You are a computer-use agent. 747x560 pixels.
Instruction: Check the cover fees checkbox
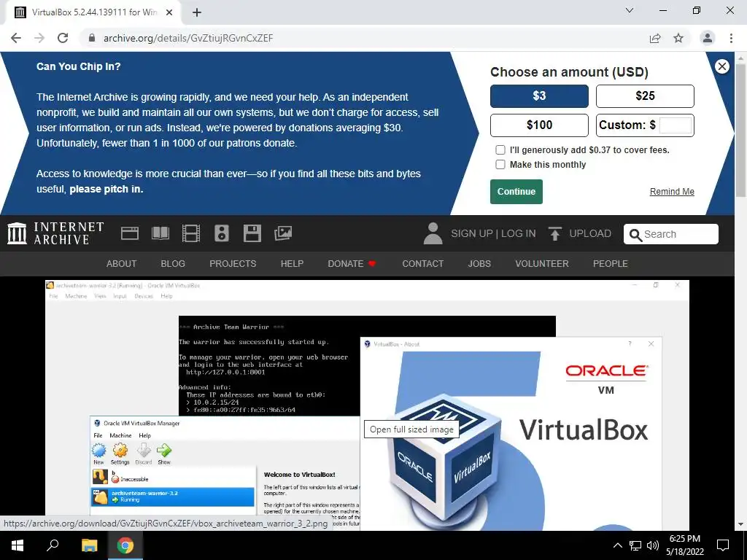(x=500, y=150)
